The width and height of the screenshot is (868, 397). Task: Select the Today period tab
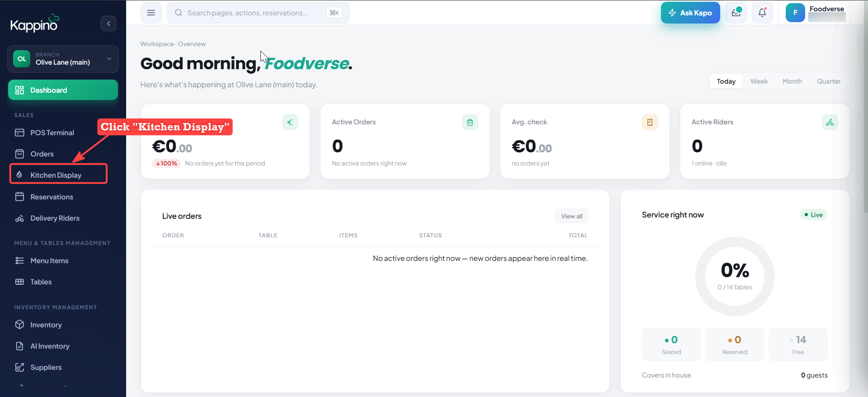(726, 81)
